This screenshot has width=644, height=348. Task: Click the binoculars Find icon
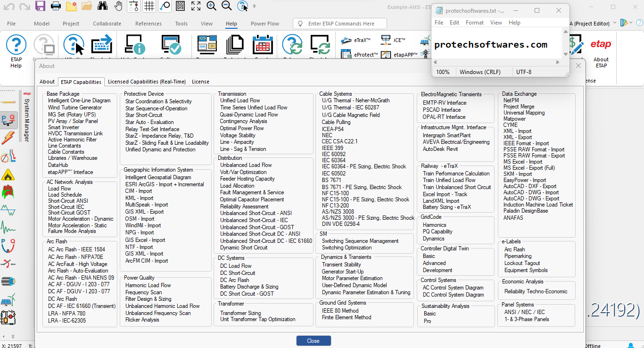(102, 6)
